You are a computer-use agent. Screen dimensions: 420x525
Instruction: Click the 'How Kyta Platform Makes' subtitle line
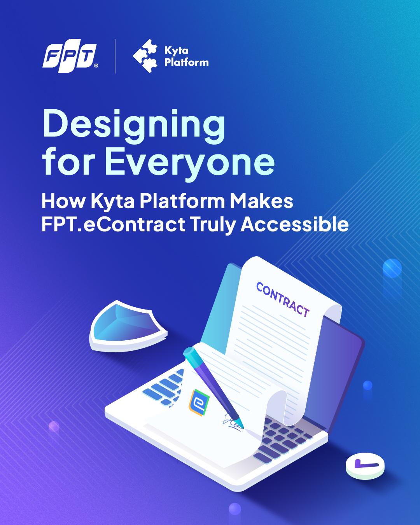point(167,201)
